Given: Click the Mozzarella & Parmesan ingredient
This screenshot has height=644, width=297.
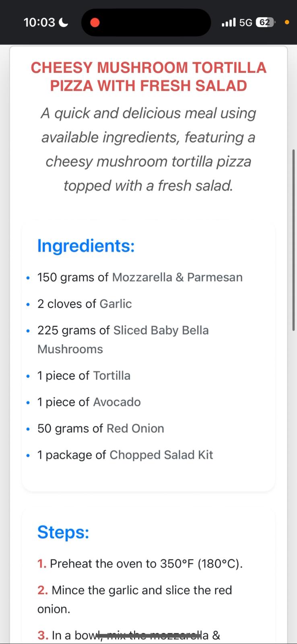Looking at the screenshot, I should [177, 277].
